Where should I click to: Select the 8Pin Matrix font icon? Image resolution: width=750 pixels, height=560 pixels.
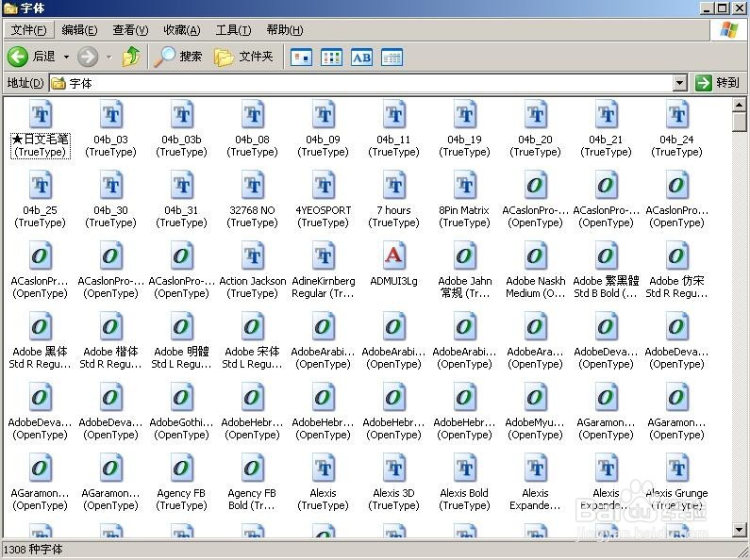(x=465, y=185)
